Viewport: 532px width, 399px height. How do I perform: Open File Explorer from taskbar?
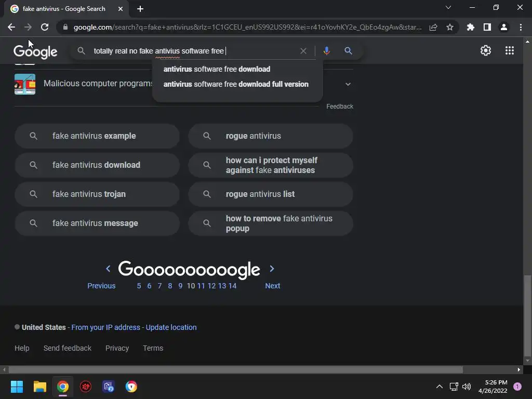[x=39, y=387]
